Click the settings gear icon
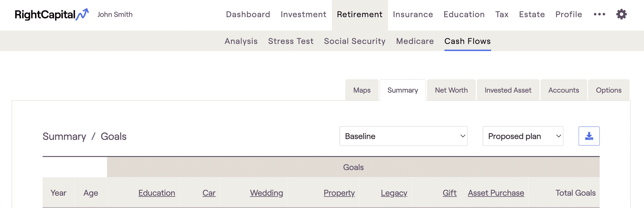This screenshot has height=208, width=644. (x=621, y=14)
